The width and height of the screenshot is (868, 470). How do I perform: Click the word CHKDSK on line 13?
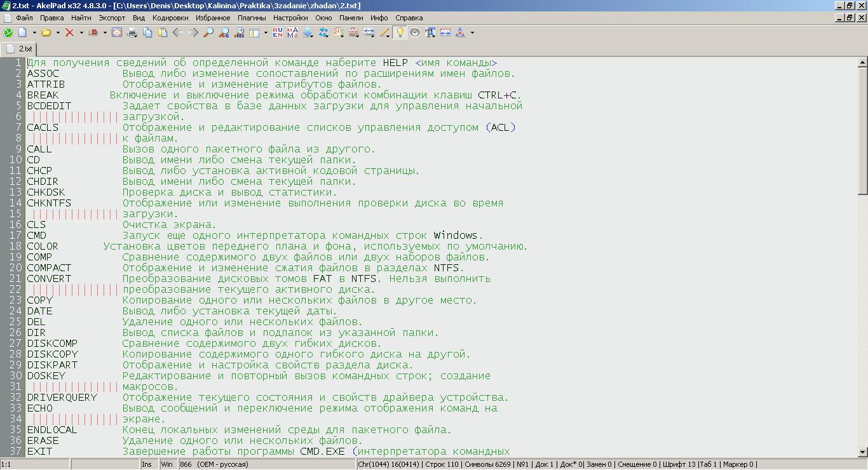point(46,192)
